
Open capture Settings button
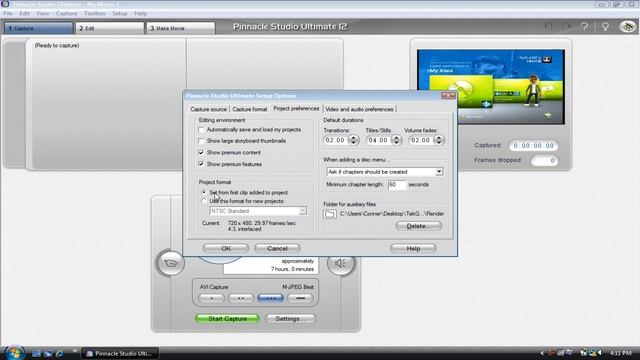290,318
